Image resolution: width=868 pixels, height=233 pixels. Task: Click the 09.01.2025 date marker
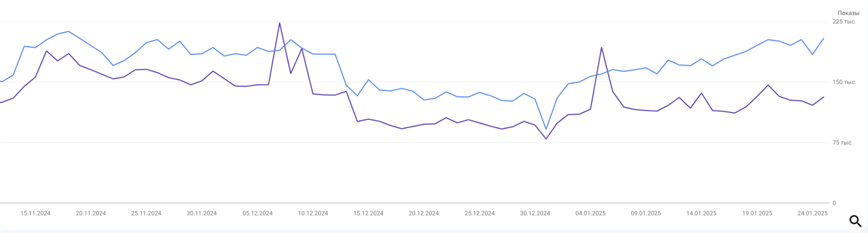click(646, 213)
